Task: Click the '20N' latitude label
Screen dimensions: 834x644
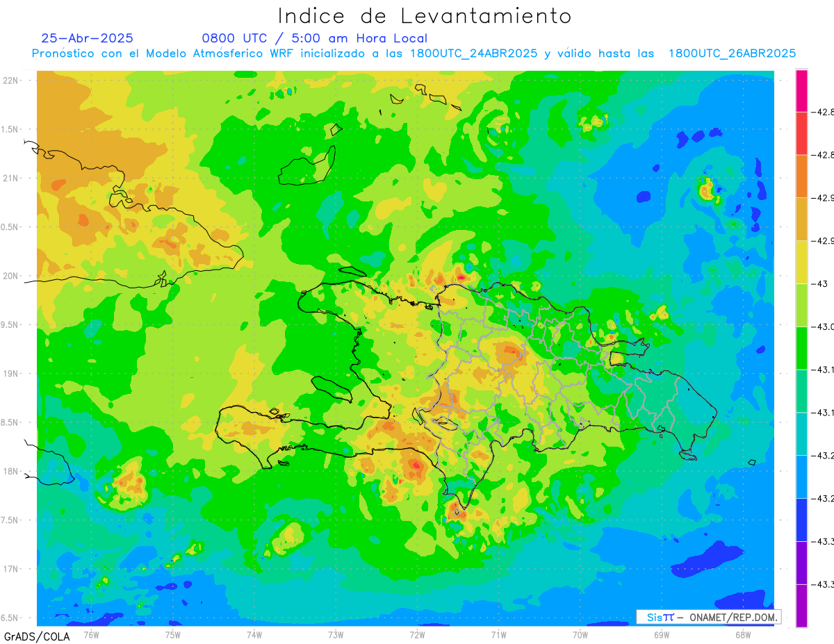Action: click(x=11, y=276)
